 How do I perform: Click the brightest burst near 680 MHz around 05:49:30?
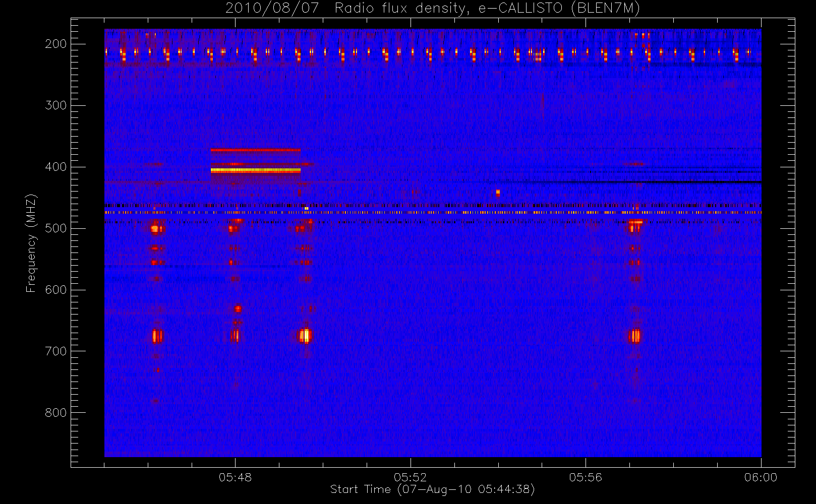(305, 336)
